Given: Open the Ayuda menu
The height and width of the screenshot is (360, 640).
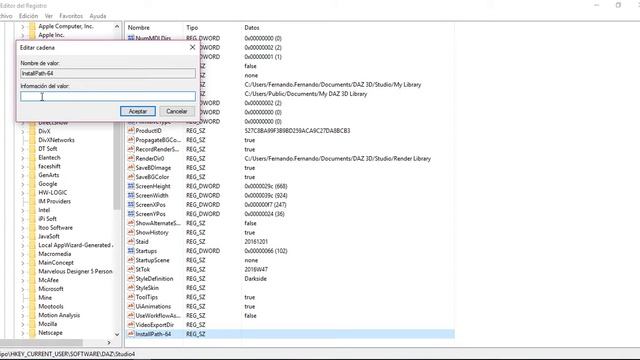Looking at the screenshot, I should pos(98,16).
